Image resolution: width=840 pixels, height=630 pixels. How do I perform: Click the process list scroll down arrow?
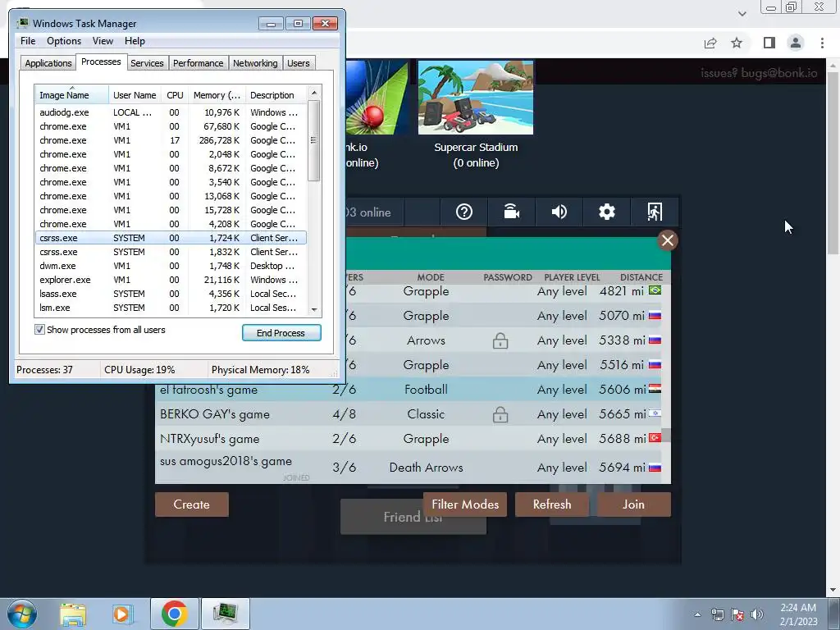[314, 309]
